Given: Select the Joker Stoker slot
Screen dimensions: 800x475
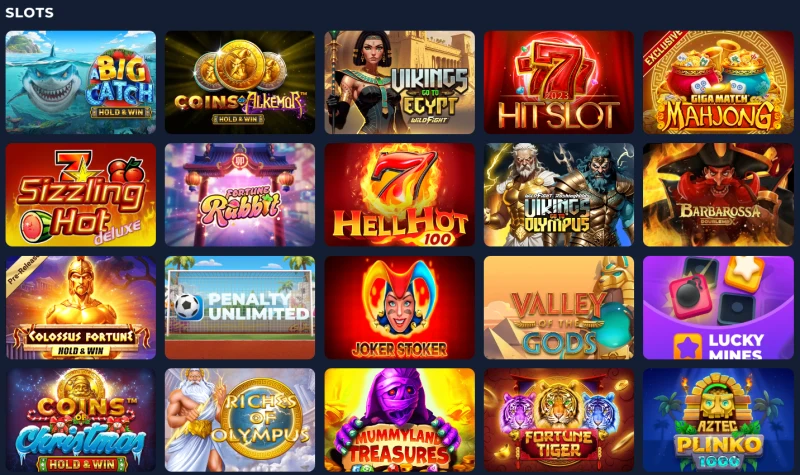Looking at the screenshot, I should pos(399,308).
